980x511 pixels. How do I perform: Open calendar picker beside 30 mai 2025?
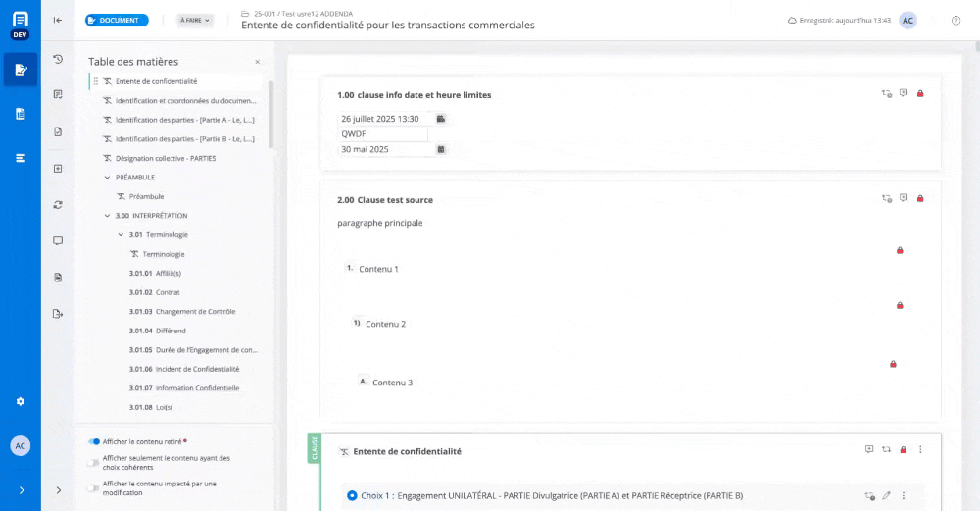[x=441, y=149]
